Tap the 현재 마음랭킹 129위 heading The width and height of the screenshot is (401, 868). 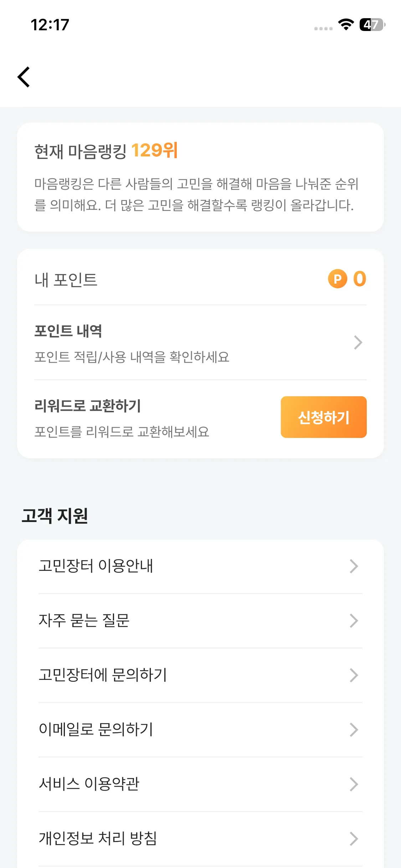pos(106,151)
